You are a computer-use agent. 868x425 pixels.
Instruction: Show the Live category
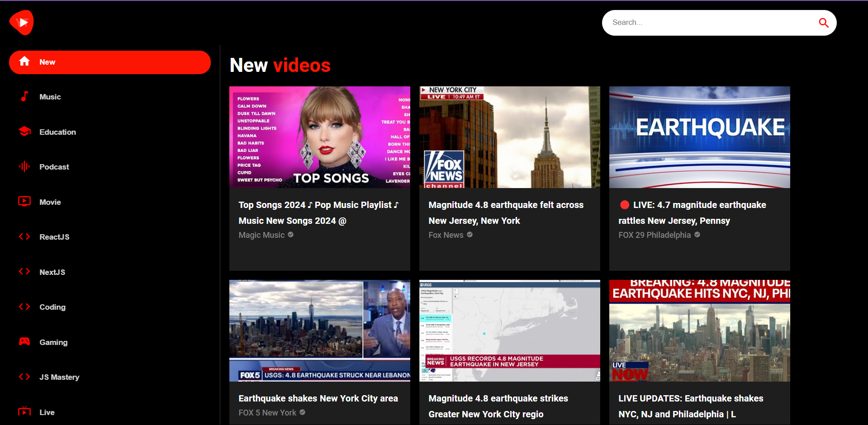110,412
